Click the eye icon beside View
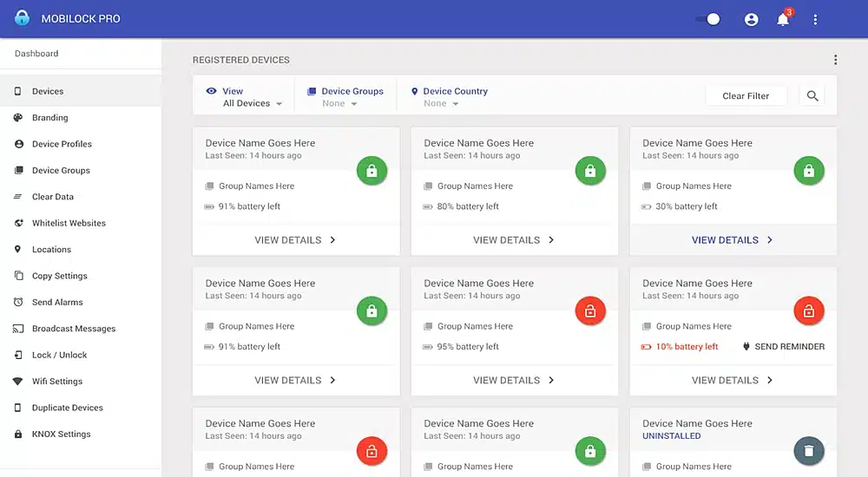 coord(212,91)
